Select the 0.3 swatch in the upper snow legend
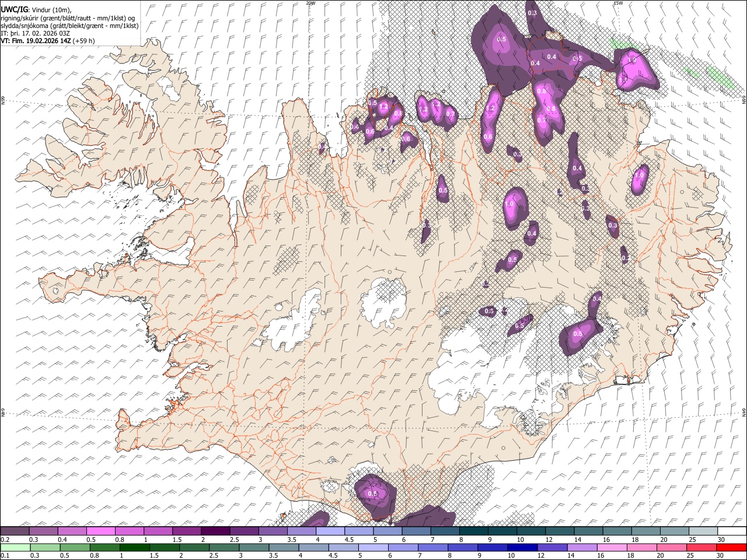747x560 pixels. tap(44, 531)
